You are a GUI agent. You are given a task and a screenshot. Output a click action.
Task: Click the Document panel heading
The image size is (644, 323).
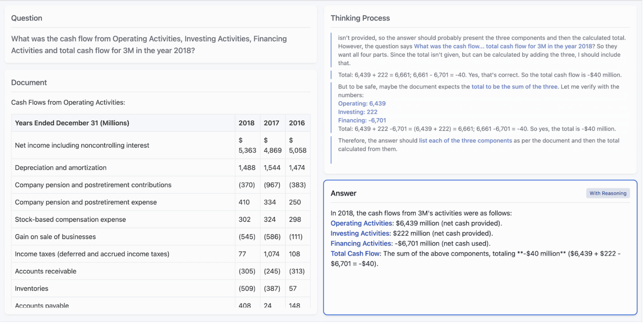[x=29, y=83]
